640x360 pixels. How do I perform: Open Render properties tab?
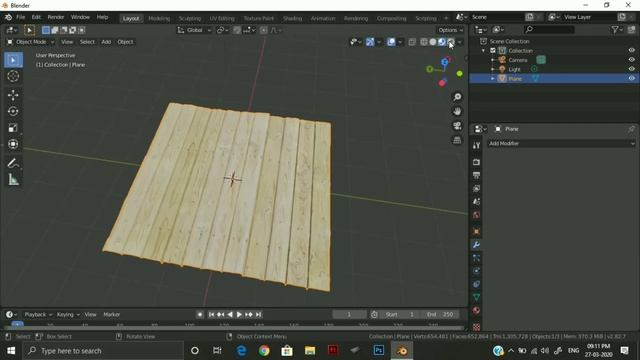pos(476,162)
